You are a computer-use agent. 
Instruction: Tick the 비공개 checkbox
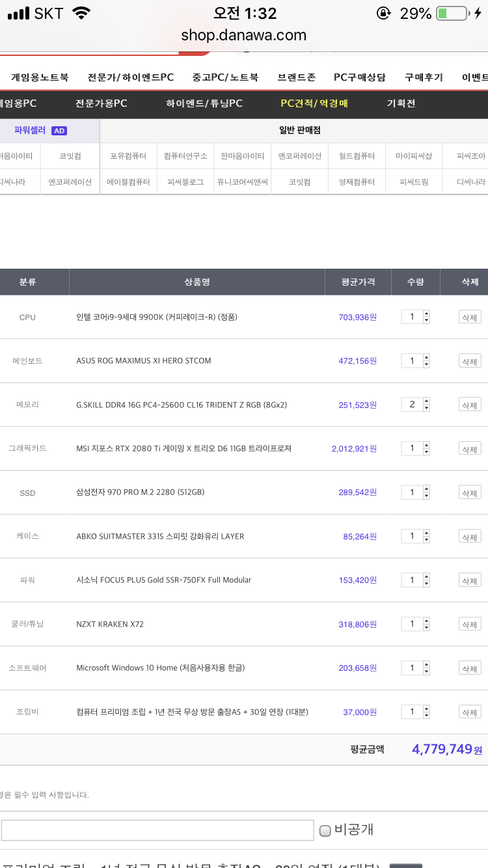coord(325,831)
